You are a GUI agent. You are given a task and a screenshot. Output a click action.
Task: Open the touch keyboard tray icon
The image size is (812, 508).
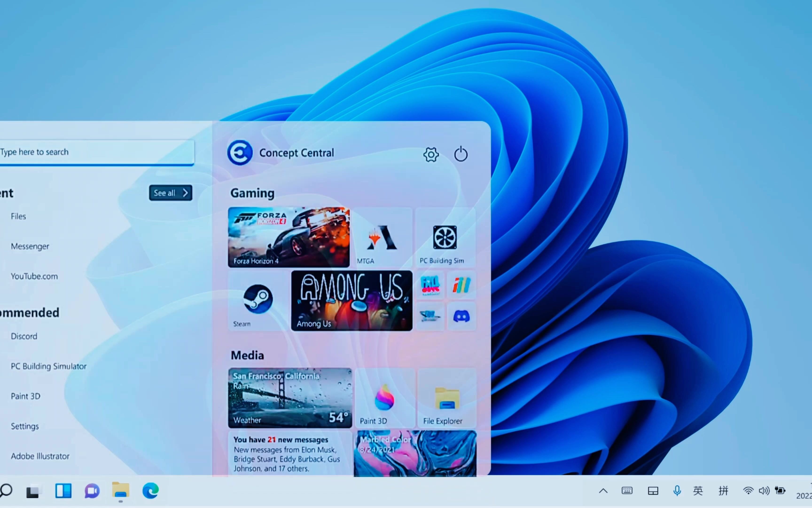[627, 491]
